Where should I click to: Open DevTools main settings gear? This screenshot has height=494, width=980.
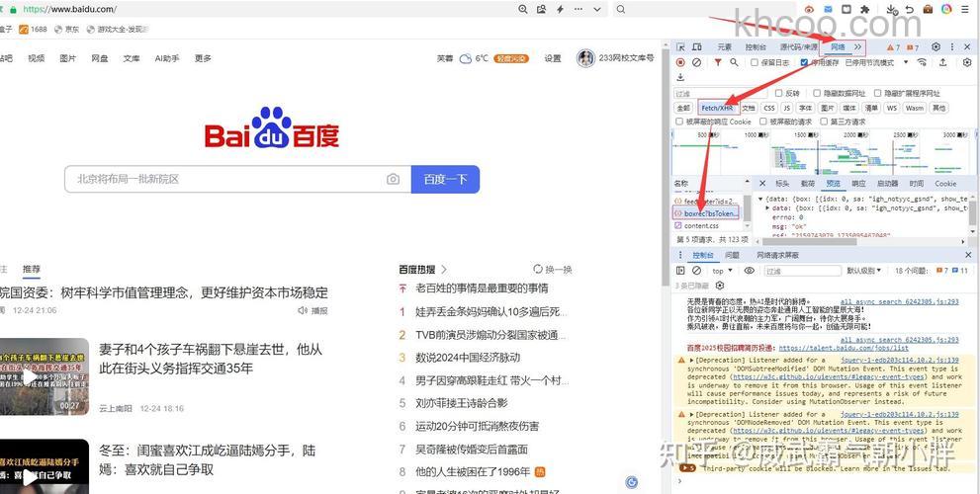[x=935, y=46]
